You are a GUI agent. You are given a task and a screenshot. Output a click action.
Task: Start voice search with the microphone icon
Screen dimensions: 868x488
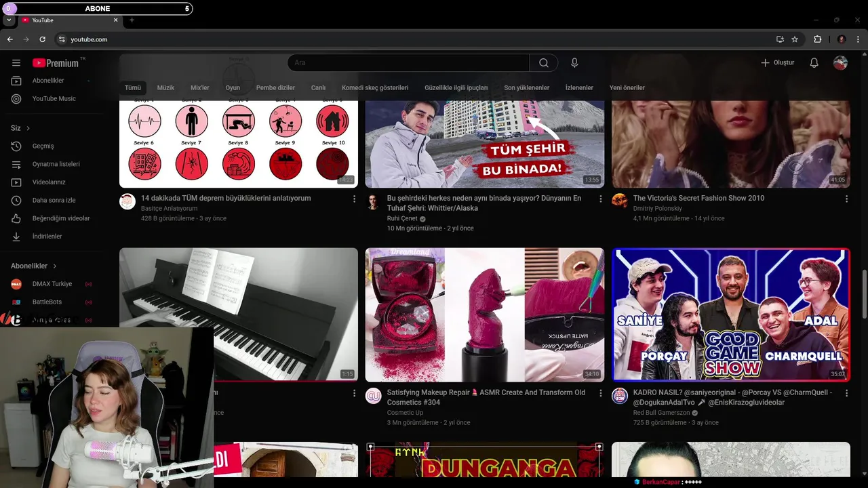[x=574, y=63]
